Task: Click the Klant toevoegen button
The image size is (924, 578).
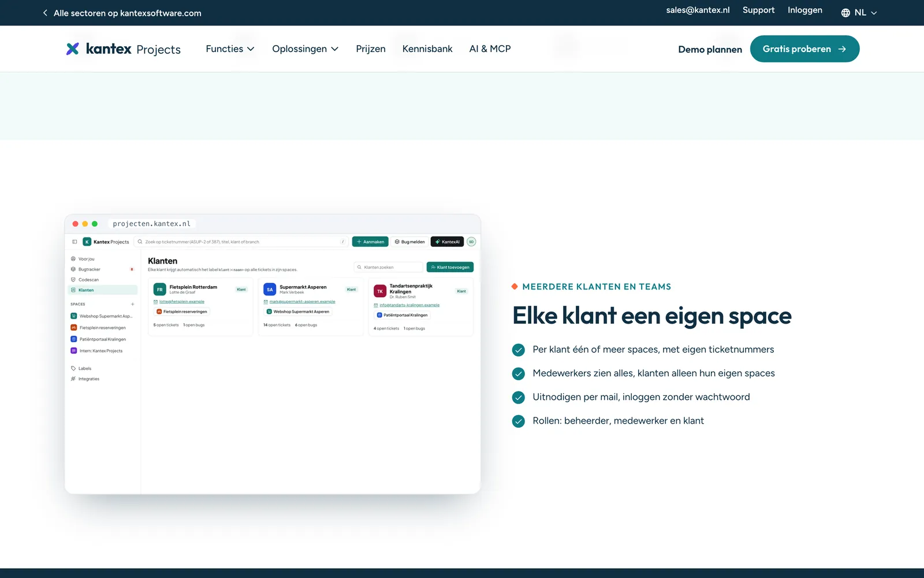Action: point(450,267)
